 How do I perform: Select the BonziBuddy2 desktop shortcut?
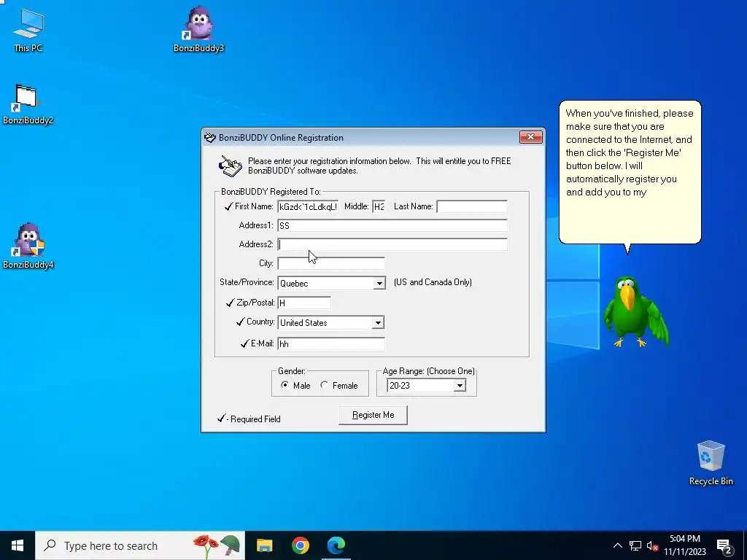(28, 104)
